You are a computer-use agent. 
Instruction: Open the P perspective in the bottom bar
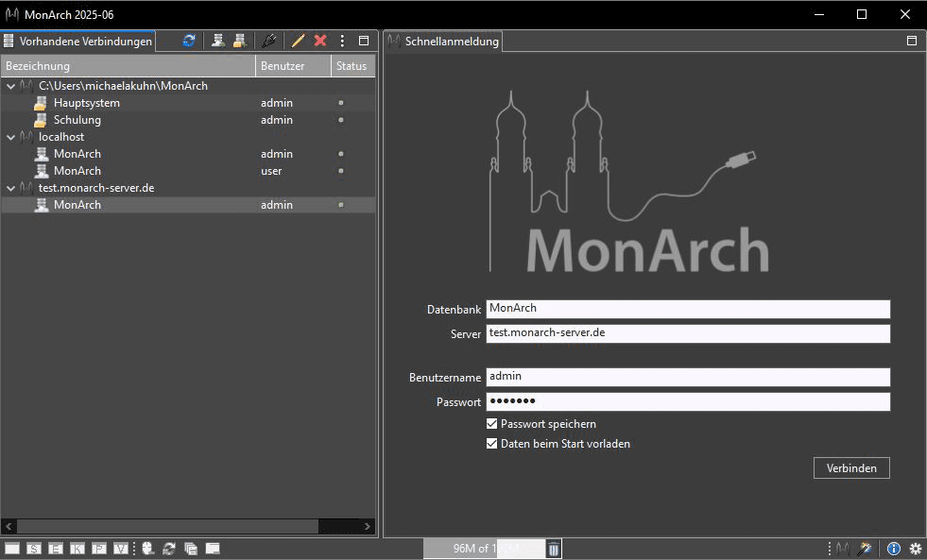coord(99,549)
